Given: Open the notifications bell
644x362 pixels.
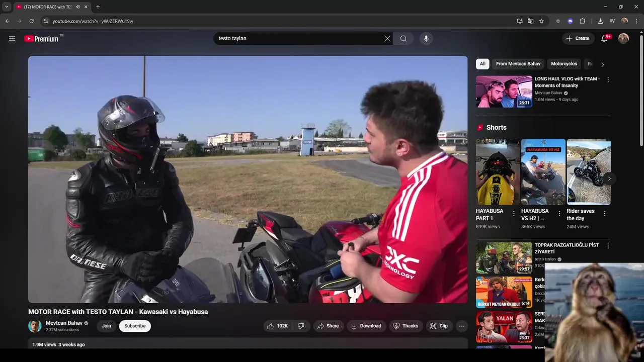Looking at the screenshot, I should pyautogui.click(x=605, y=38).
